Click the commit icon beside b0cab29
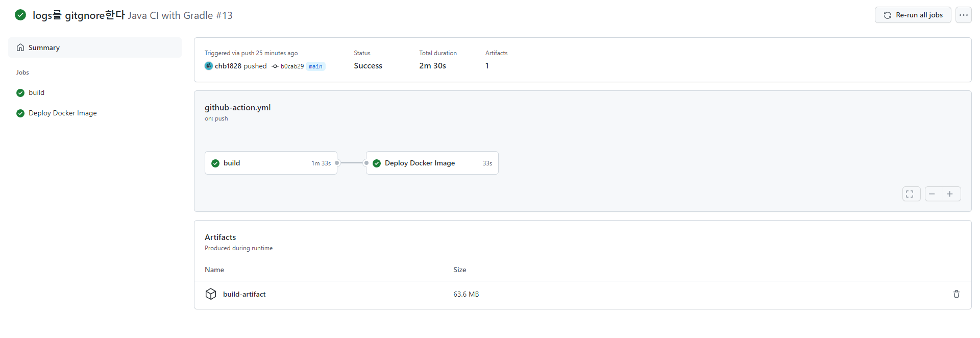The height and width of the screenshot is (338, 980). 275,66
